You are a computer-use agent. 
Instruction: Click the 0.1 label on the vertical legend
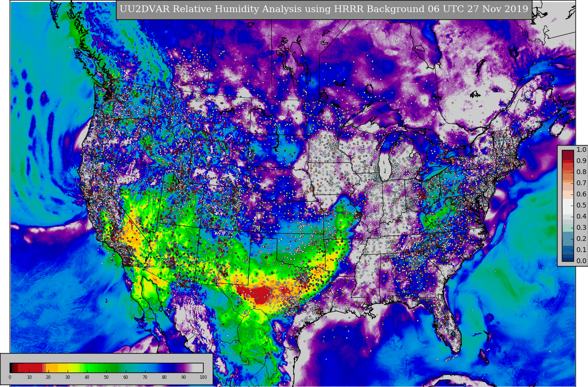tap(581, 250)
